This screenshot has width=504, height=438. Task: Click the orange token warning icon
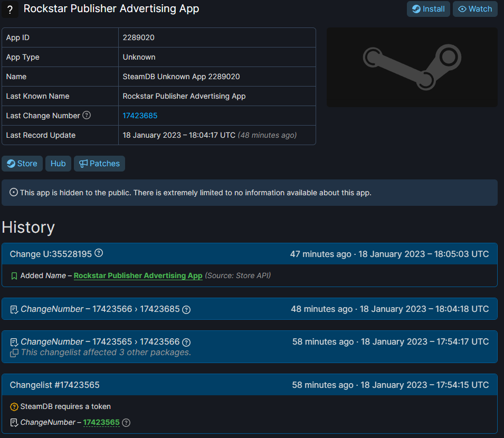pyautogui.click(x=14, y=407)
